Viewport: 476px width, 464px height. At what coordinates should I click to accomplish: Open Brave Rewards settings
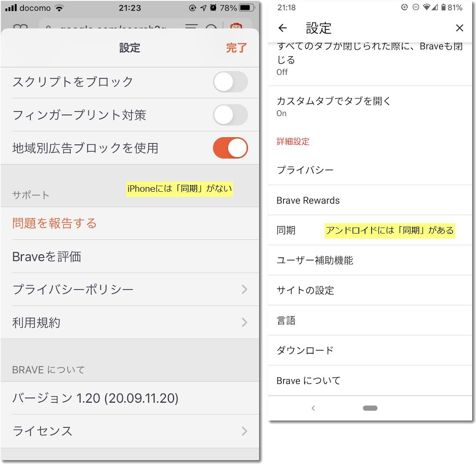point(370,200)
